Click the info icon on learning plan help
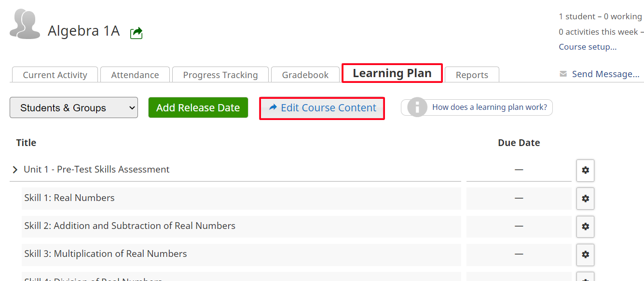This screenshot has height=281, width=644. 417,107
